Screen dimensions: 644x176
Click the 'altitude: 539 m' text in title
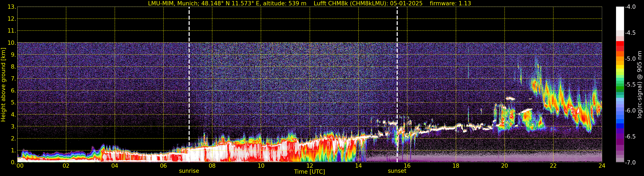pyautogui.click(x=285, y=3)
